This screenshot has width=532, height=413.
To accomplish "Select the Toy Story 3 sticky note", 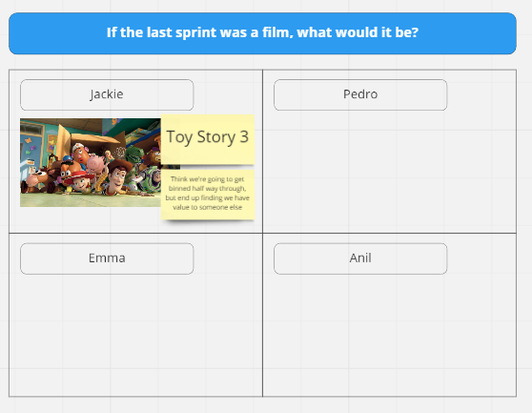I will coord(208,139).
